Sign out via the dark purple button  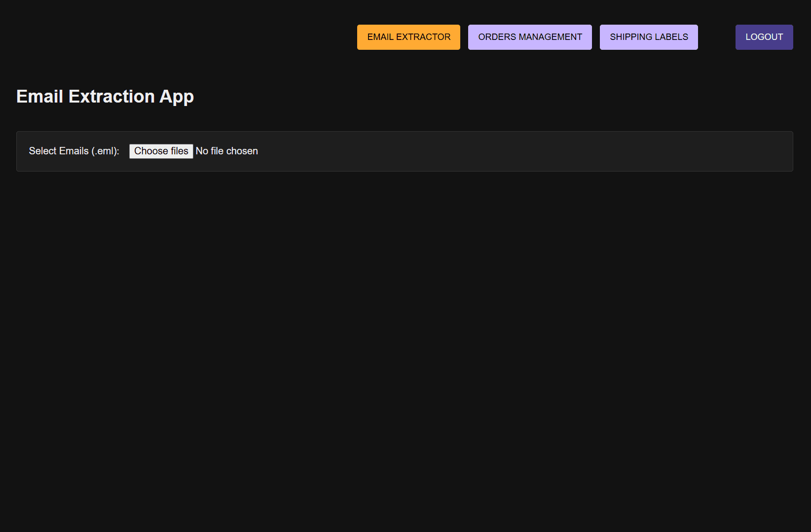pos(764,37)
